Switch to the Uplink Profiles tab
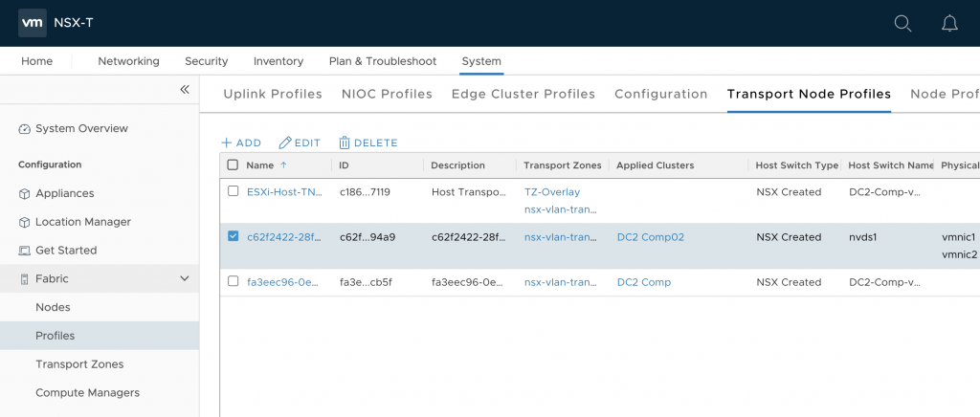The width and height of the screenshot is (980, 417). pos(273,94)
